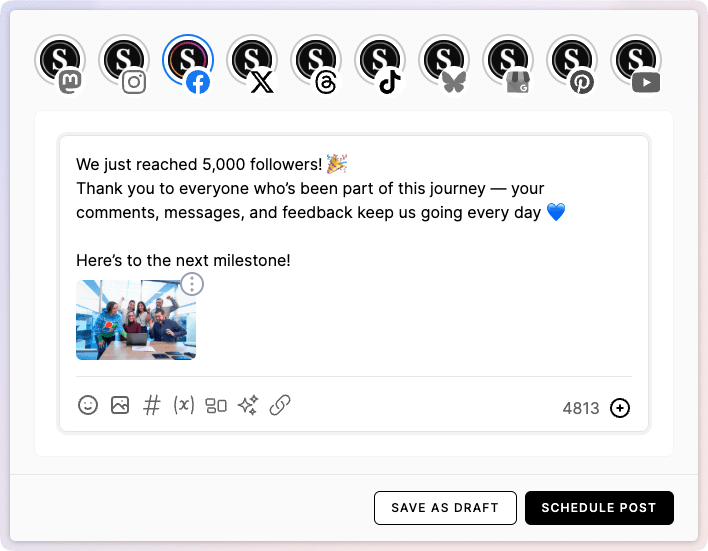The image size is (708, 551).
Task: Insert a variable with the (x) icon
Action: [x=184, y=405]
